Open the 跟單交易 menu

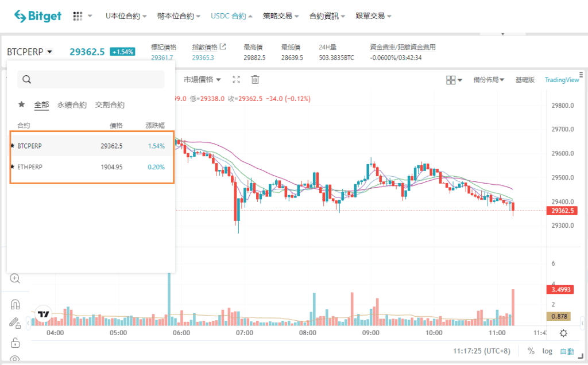373,15
